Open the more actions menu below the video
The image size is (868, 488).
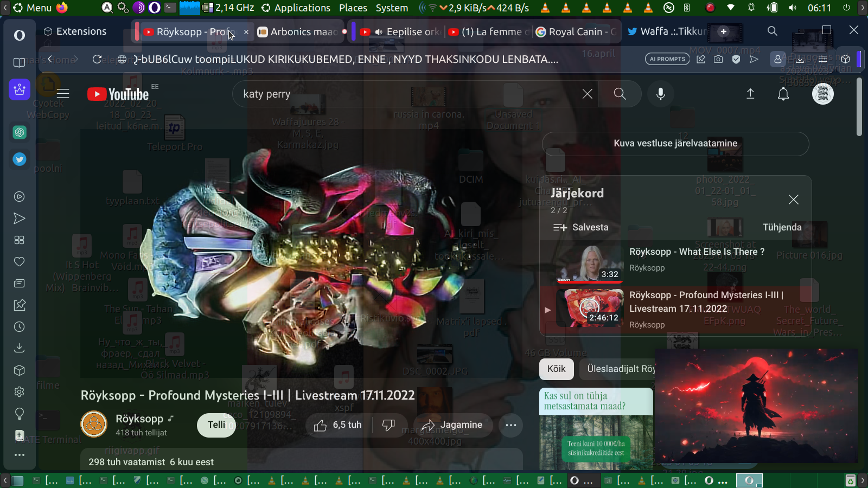511,425
